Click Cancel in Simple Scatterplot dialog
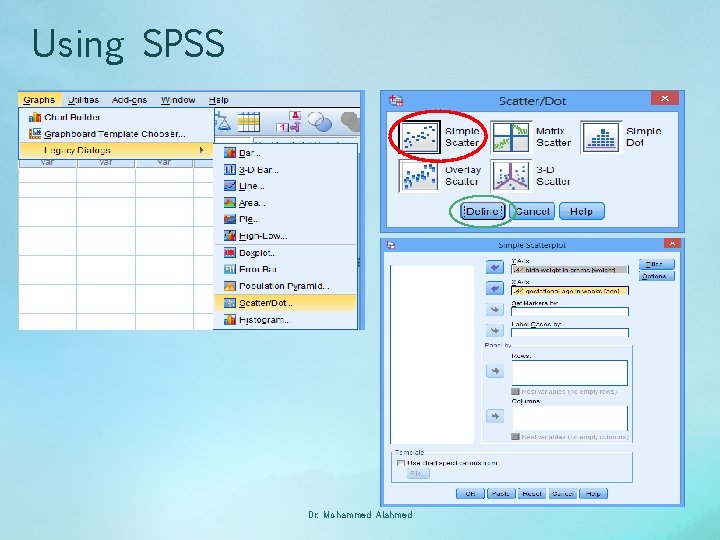Image resolution: width=720 pixels, height=540 pixels. [562, 494]
